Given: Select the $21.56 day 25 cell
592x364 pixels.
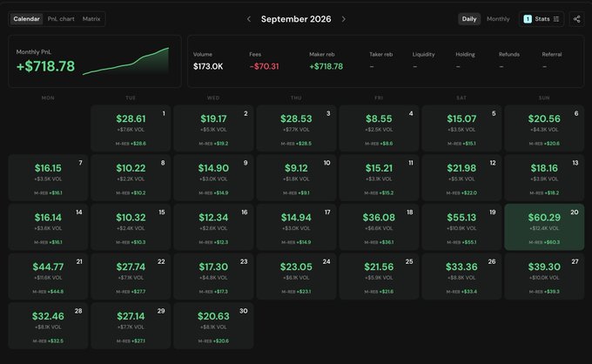Looking at the screenshot, I should (379, 276).
